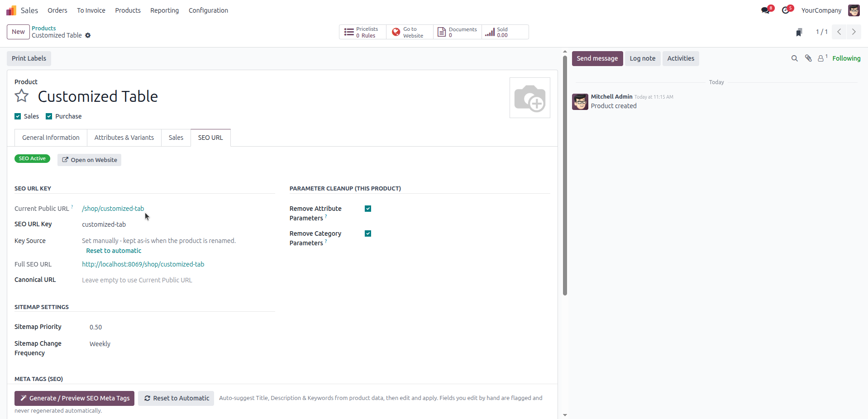Viewport: 868px width, 419px height.
Task: Click Reset to automatic link
Action: (114, 251)
